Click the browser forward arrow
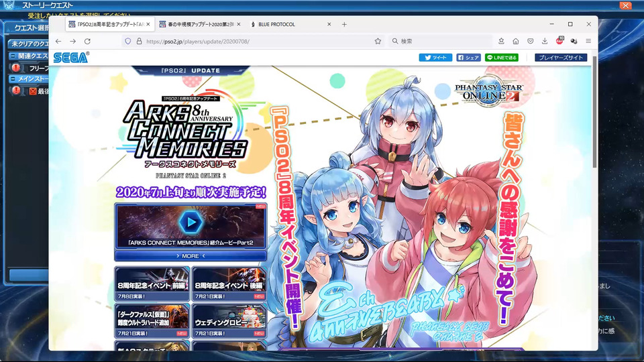This screenshot has height=362, width=644. 72,42
